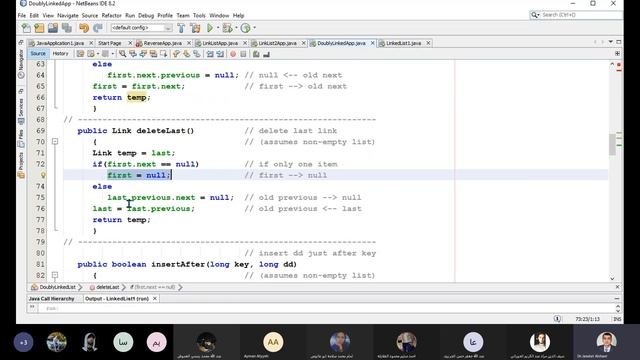Click the Uncomment icon in the editor toolbar
Image resolution: width=640 pixels, height=360 pixels.
267,54
